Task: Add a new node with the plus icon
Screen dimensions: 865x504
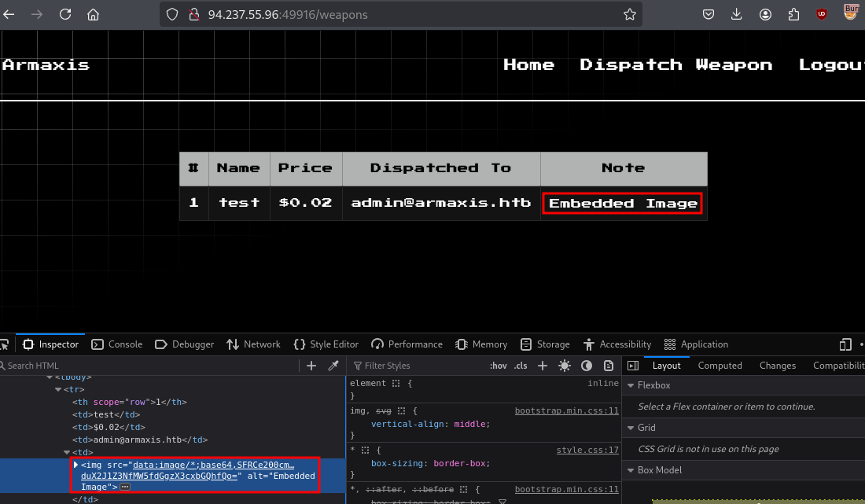Action: click(x=311, y=366)
